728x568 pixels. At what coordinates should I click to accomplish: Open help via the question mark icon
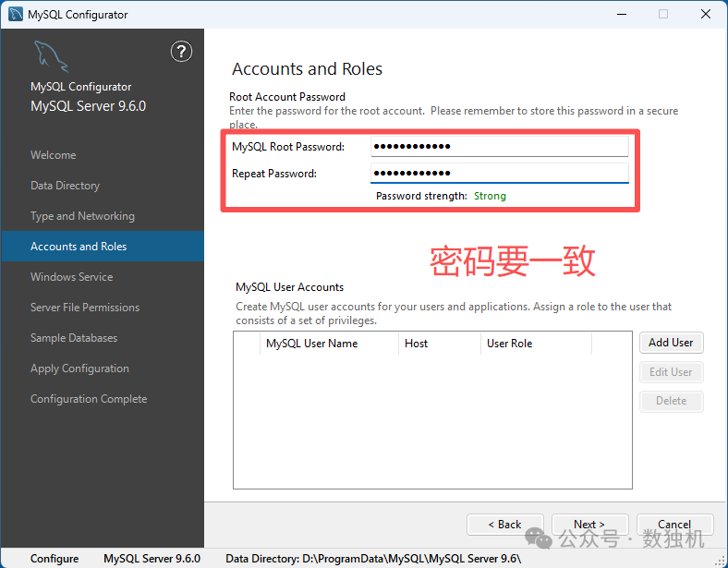(x=181, y=52)
